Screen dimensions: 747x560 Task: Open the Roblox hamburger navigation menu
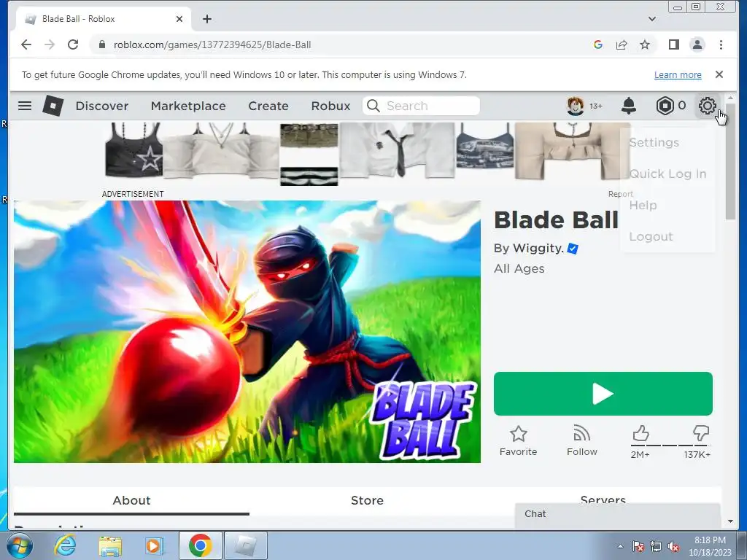pos(25,106)
